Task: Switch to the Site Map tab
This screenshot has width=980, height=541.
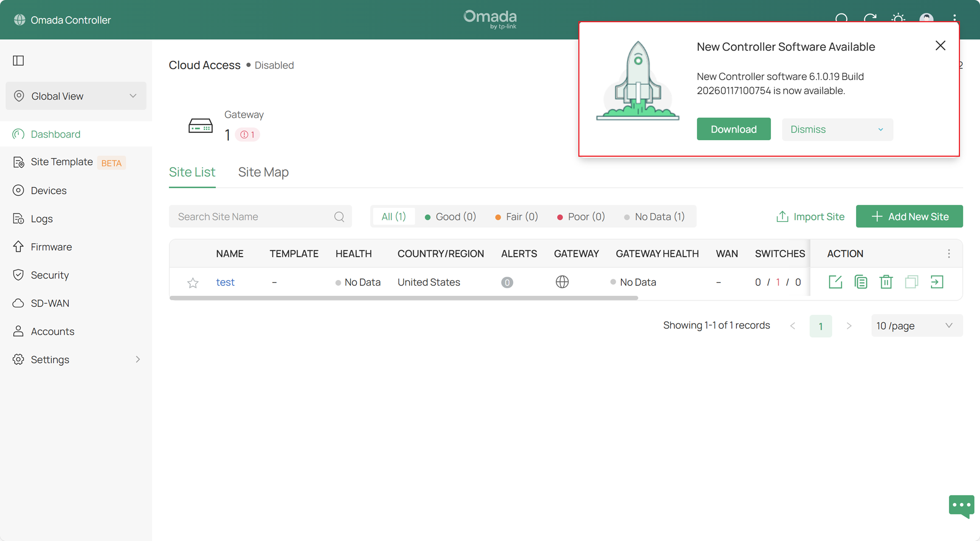Action: tap(264, 172)
